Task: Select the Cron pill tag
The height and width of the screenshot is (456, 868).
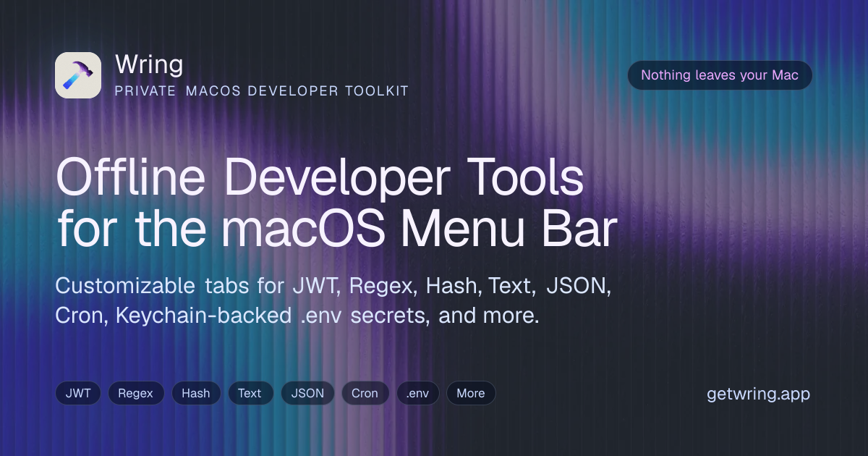Action: coord(365,393)
